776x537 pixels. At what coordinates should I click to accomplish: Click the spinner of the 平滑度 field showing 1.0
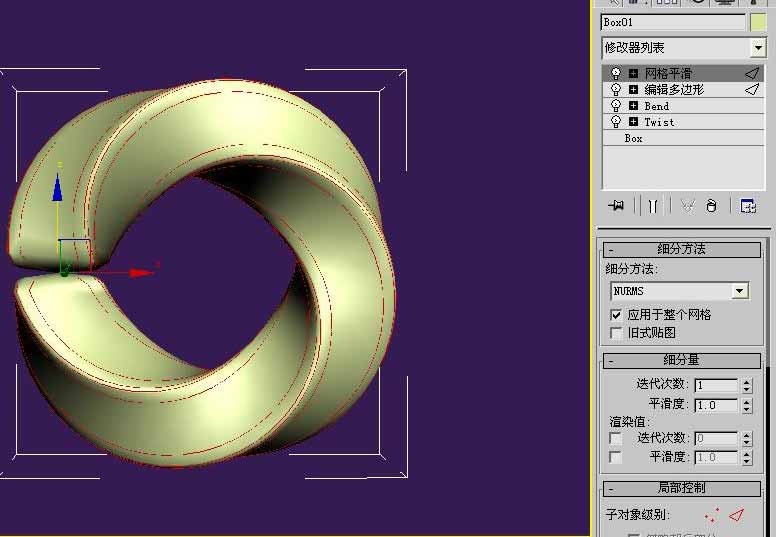pos(747,405)
